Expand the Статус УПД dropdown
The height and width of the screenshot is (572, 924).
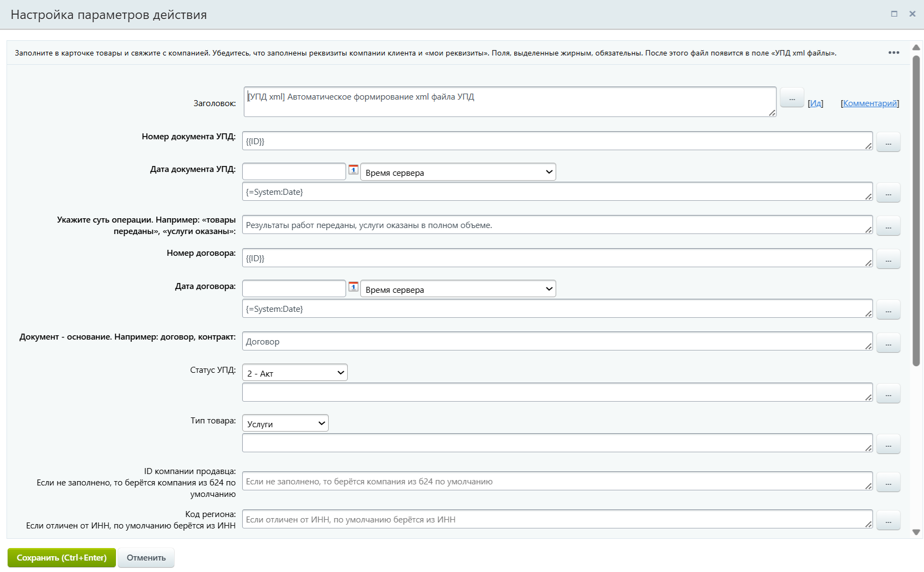tap(295, 373)
